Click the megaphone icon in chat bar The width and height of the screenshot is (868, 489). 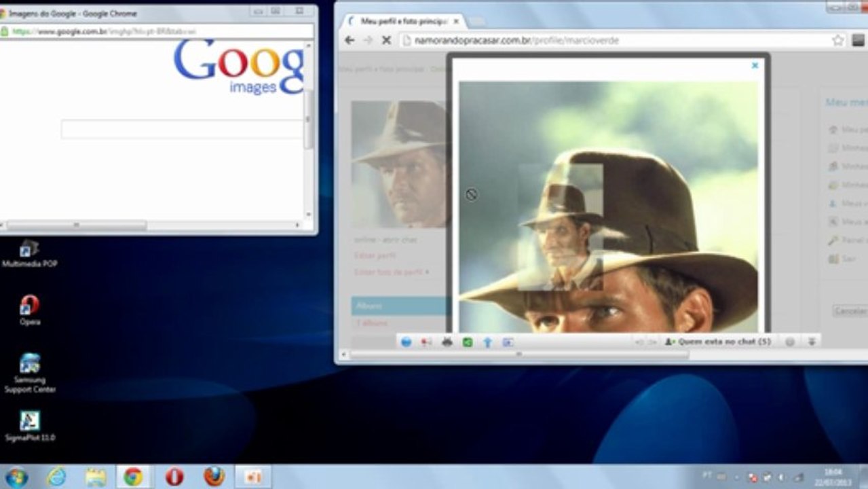(426, 342)
